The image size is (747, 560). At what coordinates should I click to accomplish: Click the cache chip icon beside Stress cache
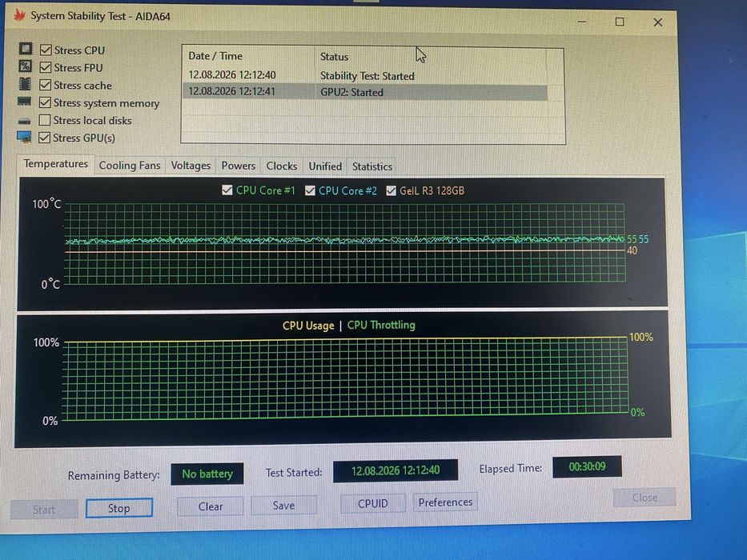point(25,84)
